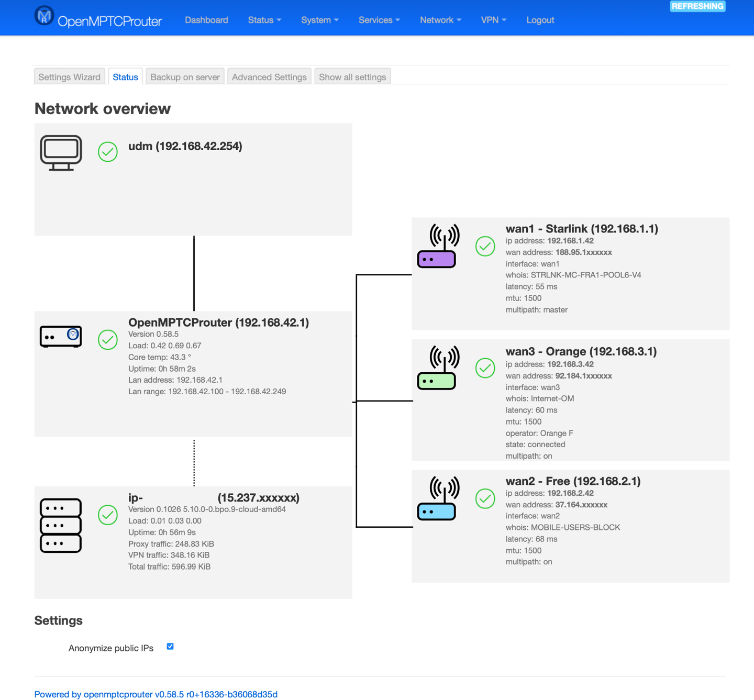Click the OpenMPTCProuter logo icon
Viewport: 754px width, 700px height.
point(44,16)
